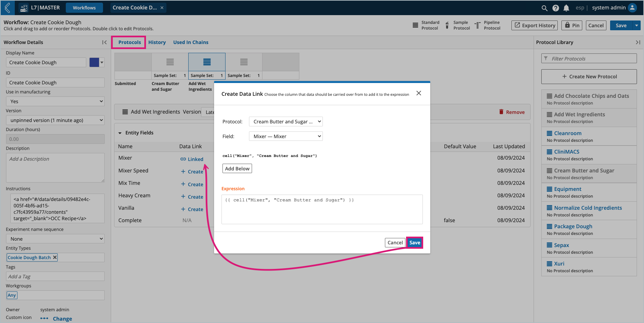Open the Protocol dropdown in dialog
Image resolution: width=644 pixels, height=323 pixels.
[x=286, y=121]
